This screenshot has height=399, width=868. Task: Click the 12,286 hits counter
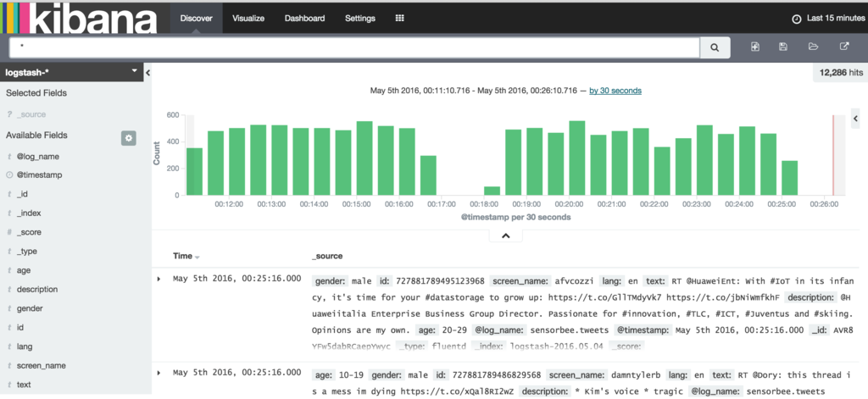[x=840, y=73]
